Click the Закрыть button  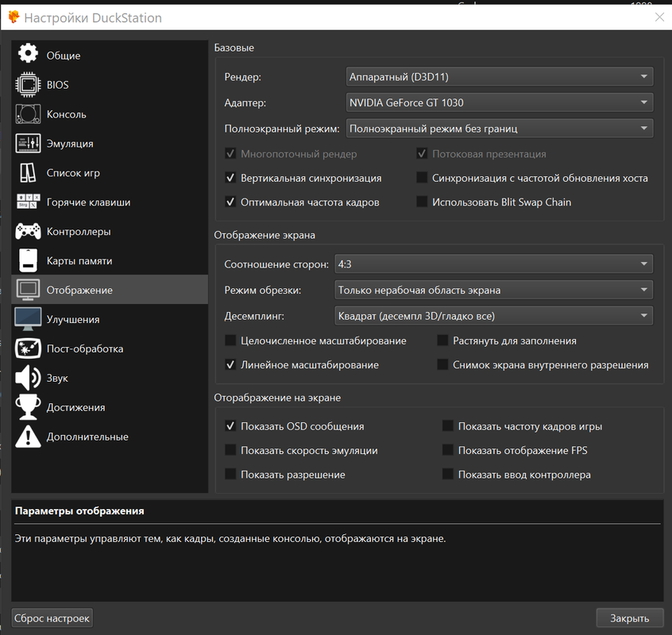(x=630, y=618)
